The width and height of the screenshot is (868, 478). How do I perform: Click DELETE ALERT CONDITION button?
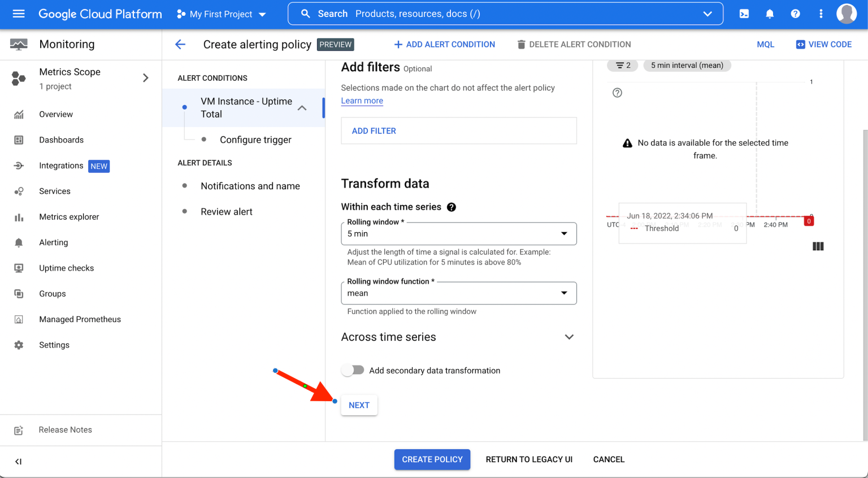(574, 44)
